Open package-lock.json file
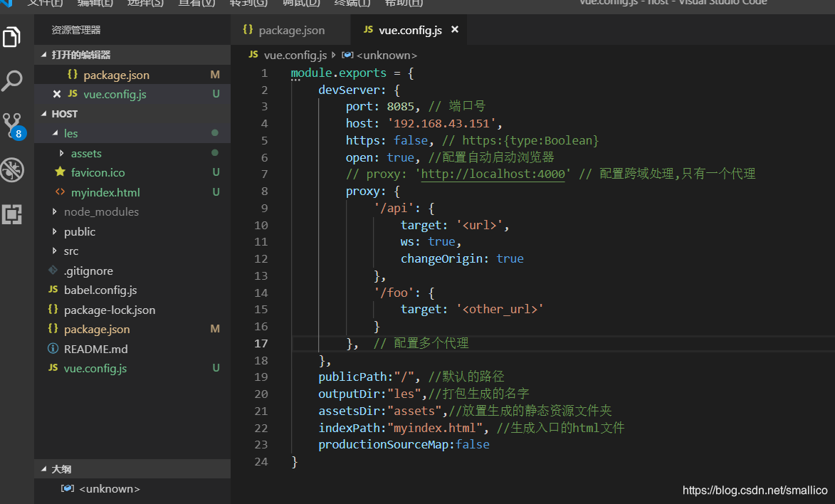 point(132,310)
